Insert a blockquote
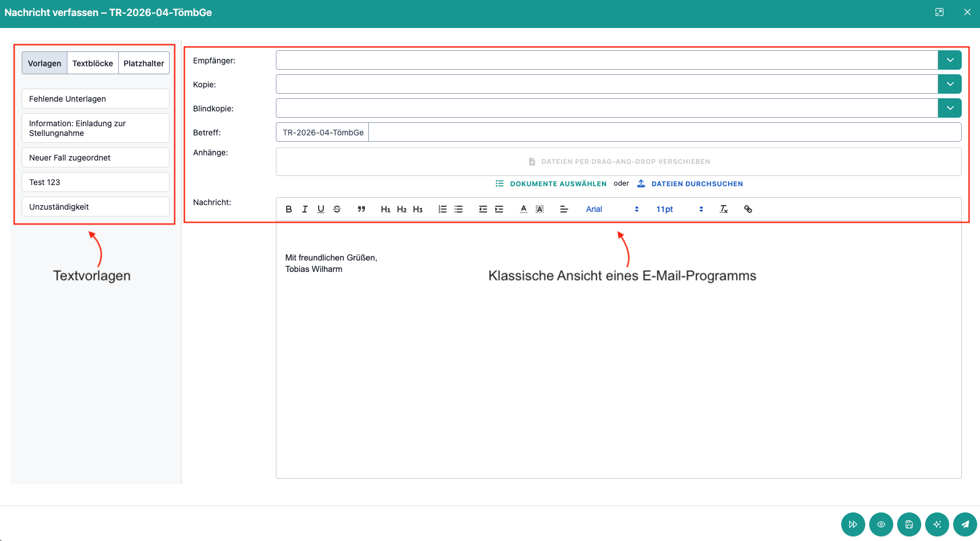This screenshot has height=541, width=980. point(362,209)
